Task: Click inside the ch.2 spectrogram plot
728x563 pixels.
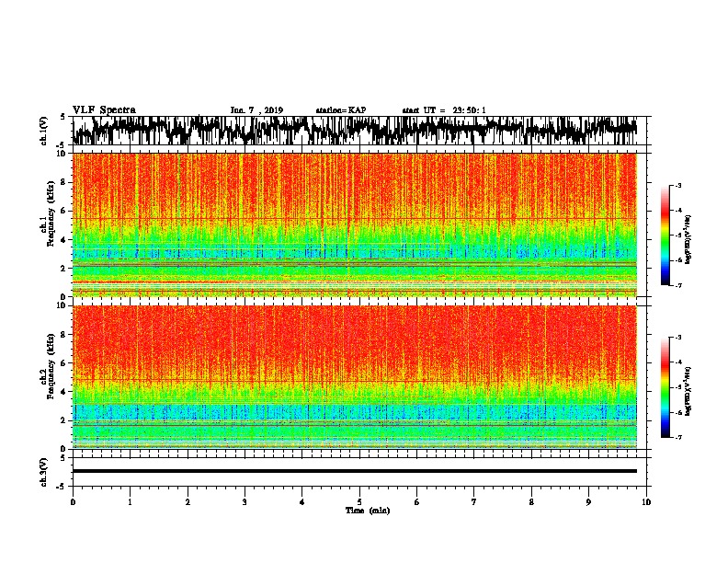Action: [355, 377]
